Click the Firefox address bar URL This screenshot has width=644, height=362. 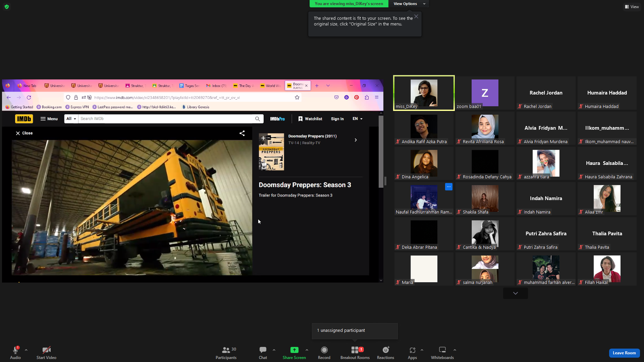coord(167,98)
